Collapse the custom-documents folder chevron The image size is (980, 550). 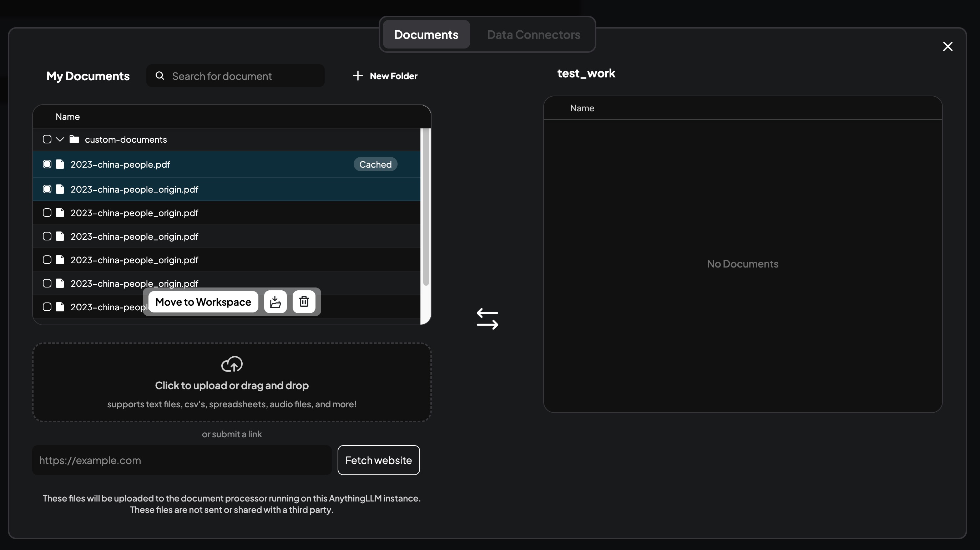tap(60, 139)
